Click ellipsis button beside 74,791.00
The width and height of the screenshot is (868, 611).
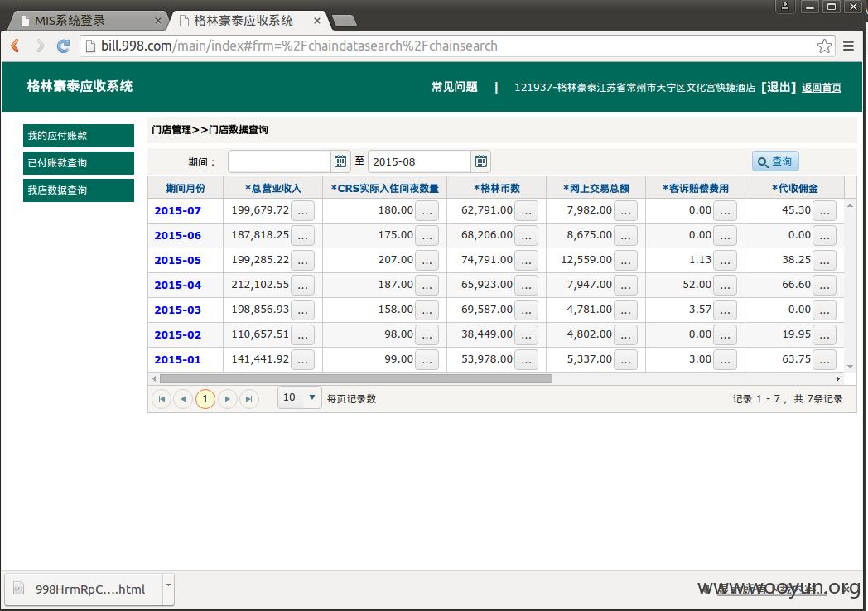coord(527,261)
